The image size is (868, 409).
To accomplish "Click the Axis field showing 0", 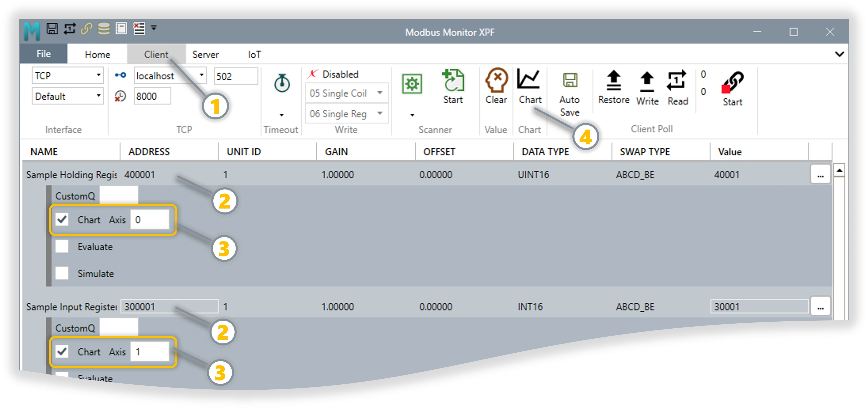I will tap(150, 220).
